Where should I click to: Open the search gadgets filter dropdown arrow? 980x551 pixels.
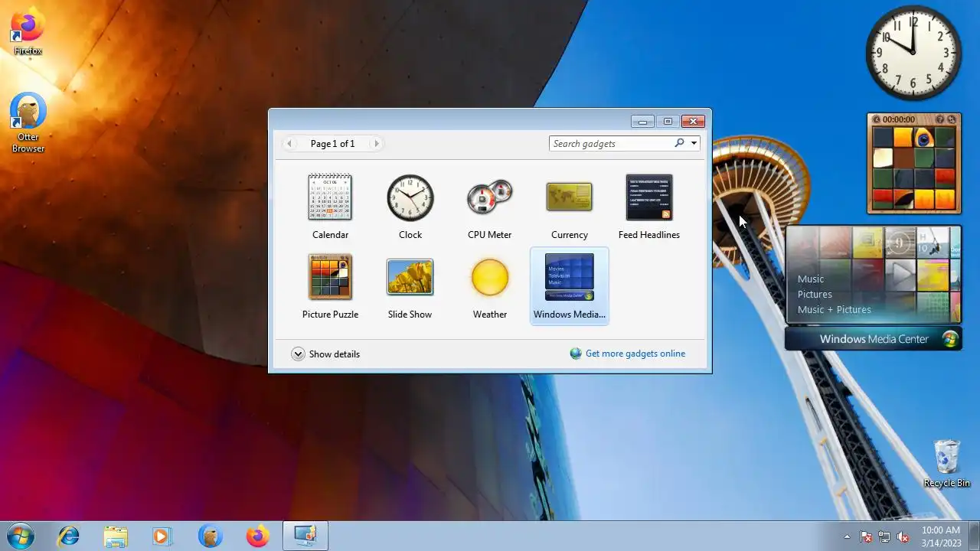(x=694, y=143)
